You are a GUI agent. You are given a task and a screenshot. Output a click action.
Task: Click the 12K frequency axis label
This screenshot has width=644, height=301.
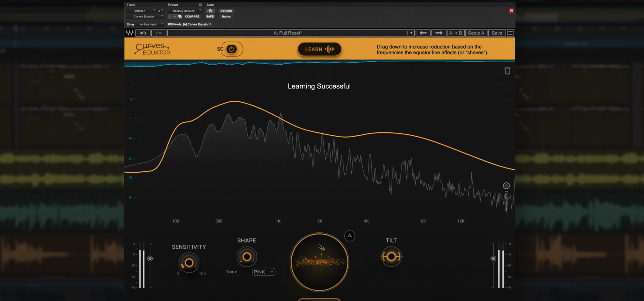pyautogui.click(x=461, y=221)
